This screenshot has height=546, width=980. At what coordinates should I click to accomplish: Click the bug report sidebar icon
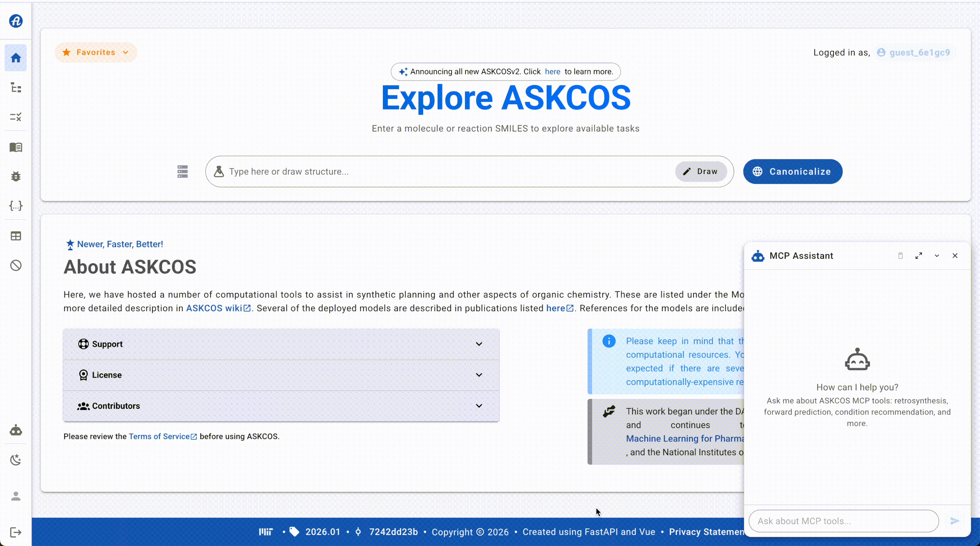pos(16,176)
